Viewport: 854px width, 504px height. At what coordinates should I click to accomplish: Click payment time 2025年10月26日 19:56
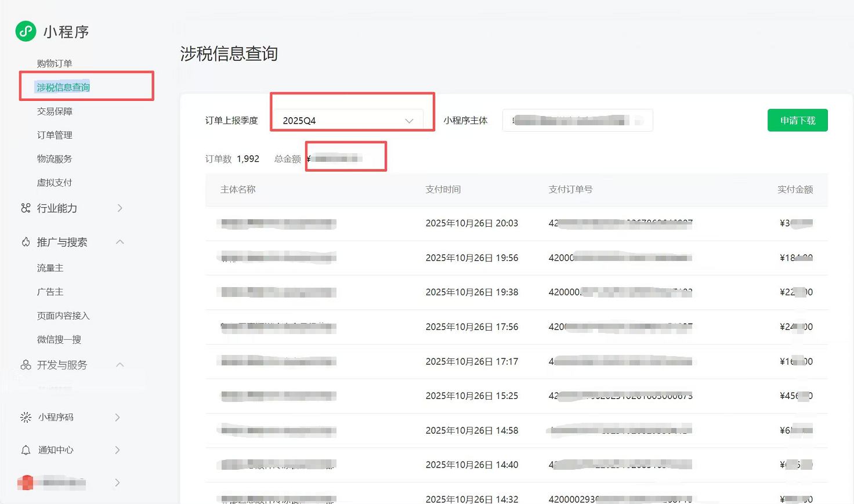click(472, 258)
